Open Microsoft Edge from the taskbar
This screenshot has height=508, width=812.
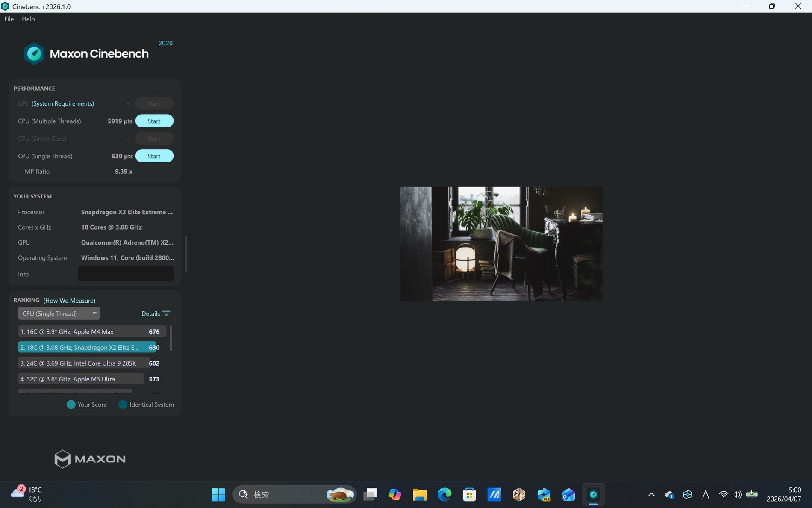444,495
